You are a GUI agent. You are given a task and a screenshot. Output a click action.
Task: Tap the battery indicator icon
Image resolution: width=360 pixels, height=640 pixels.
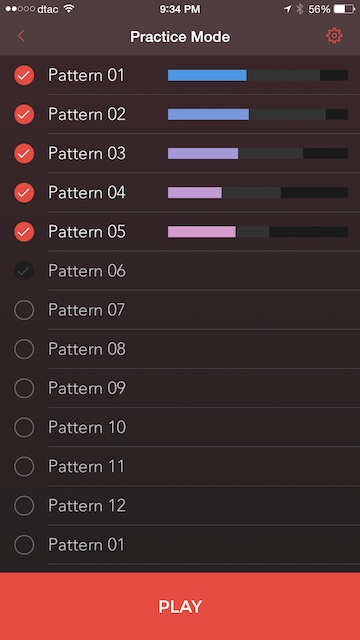[x=344, y=9]
